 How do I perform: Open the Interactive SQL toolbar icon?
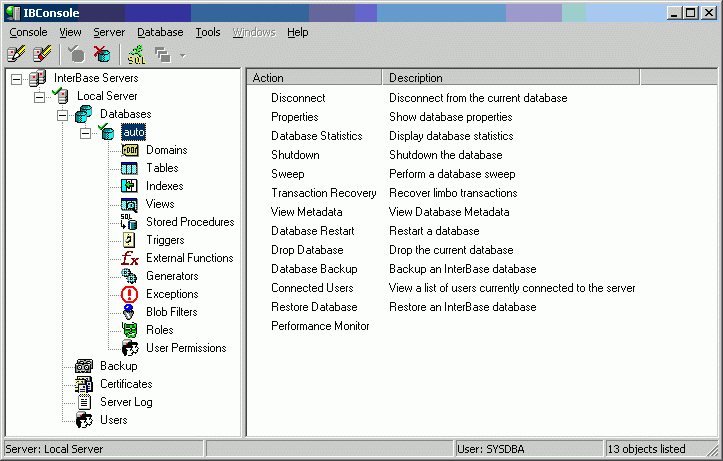pos(136,55)
